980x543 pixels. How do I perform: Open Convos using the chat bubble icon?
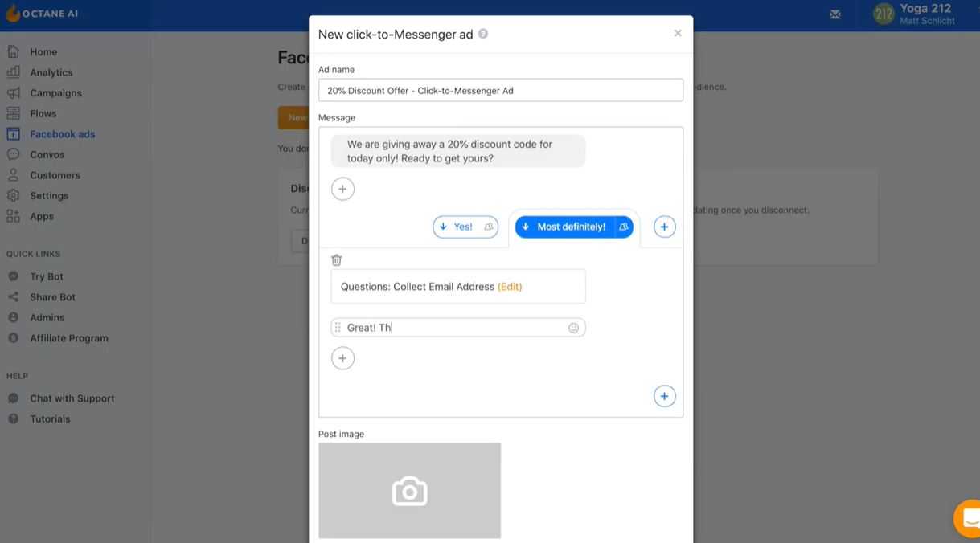pyautogui.click(x=14, y=154)
